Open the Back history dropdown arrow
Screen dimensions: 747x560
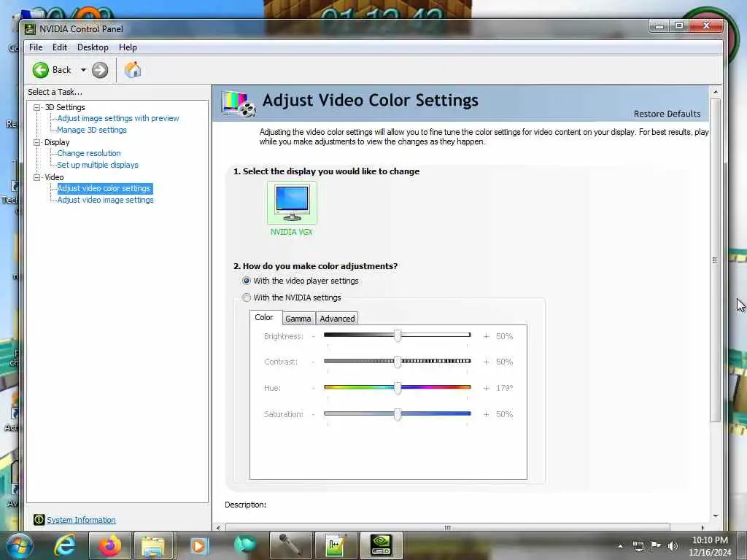pyautogui.click(x=83, y=70)
